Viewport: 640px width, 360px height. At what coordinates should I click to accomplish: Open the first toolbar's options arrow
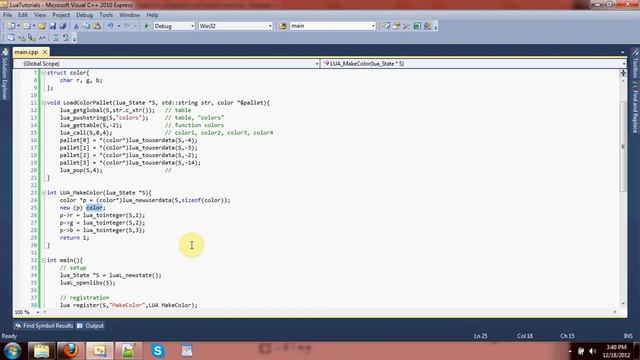tap(436, 27)
